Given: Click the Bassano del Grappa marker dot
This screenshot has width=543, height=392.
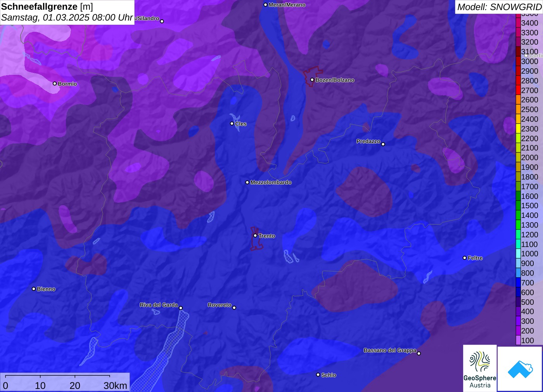Looking at the screenshot, I should (x=419, y=353).
